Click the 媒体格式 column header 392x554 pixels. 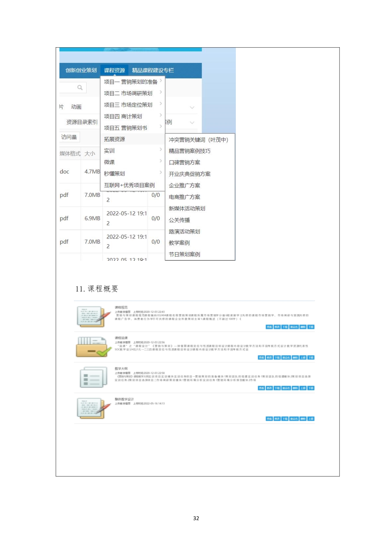70,154
